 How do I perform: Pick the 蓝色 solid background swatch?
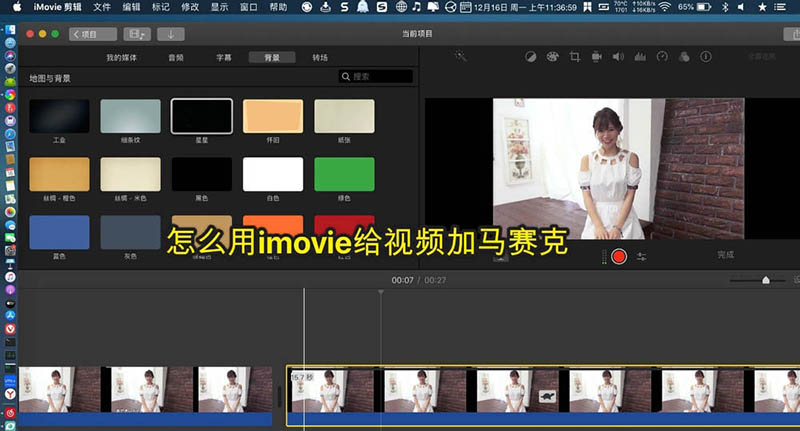point(59,233)
